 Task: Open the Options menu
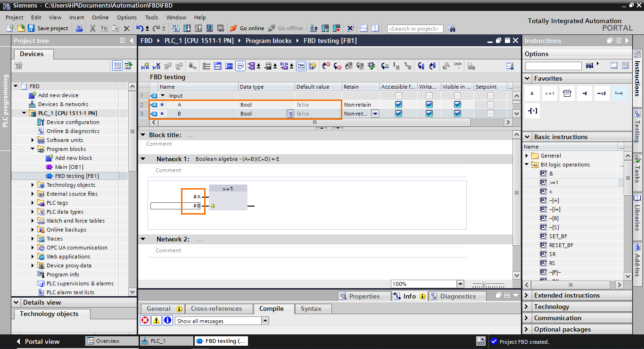126,17
